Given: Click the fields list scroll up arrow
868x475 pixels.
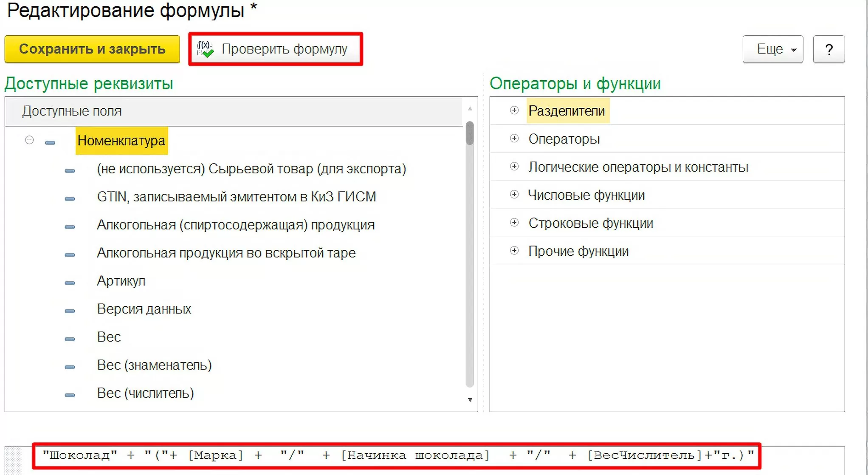Looking at the screenshot, I should coord(470,109).
